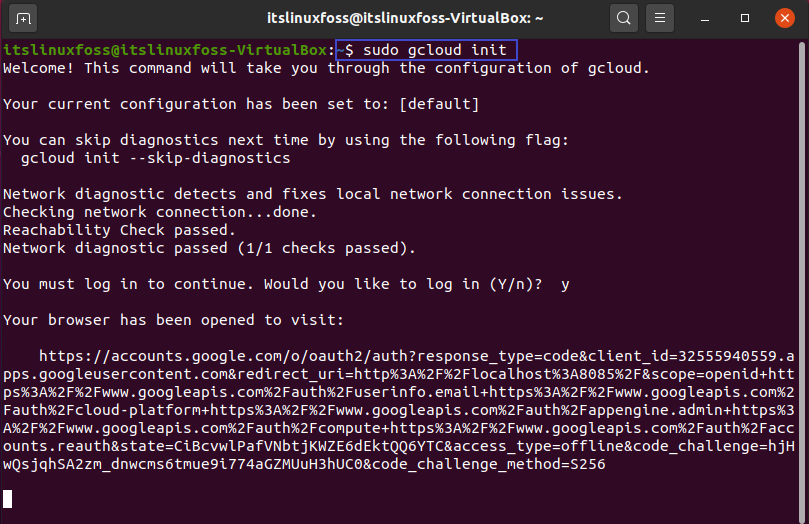The width and height of the screenshot is (809, 524).
Task: Click the Your browser has been opened line
Action: (173, 320)
